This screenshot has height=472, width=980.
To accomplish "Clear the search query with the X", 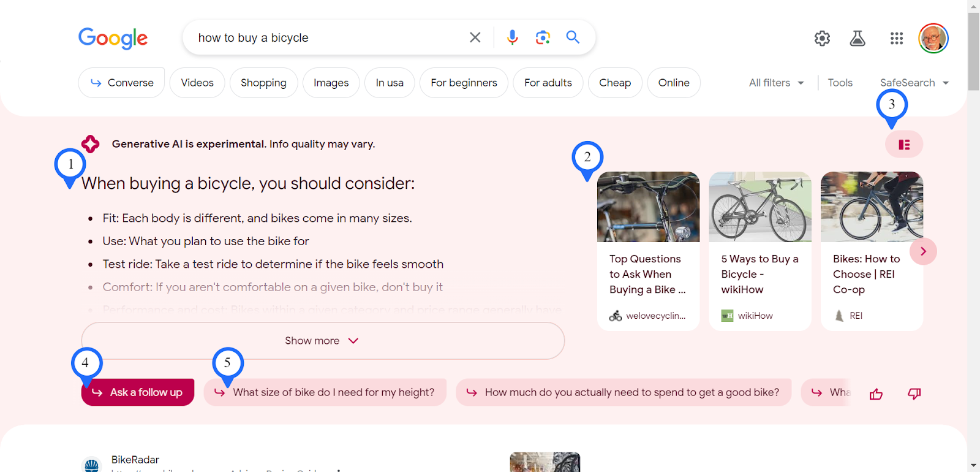I will [475, 37].
